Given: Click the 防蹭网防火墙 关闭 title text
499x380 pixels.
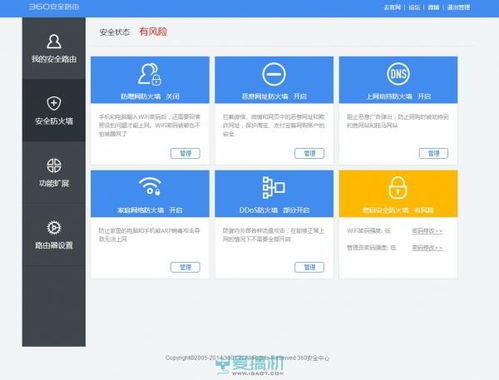Looking at the screenshot, I should pos(150,96).
